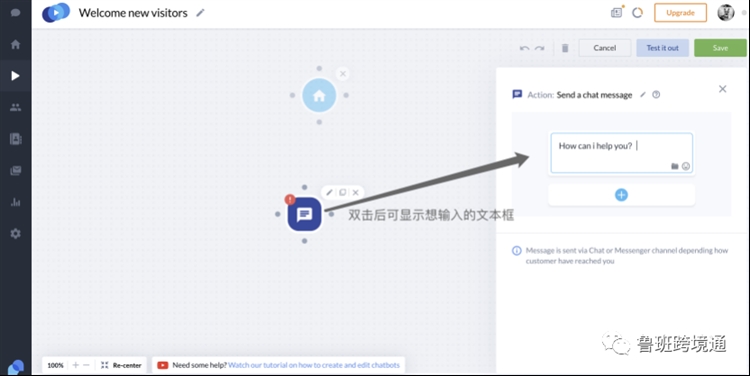The height and width of the screenshot is (376, 750).
Task: Select the chat message action node
Action: click(x=304, y=214)
